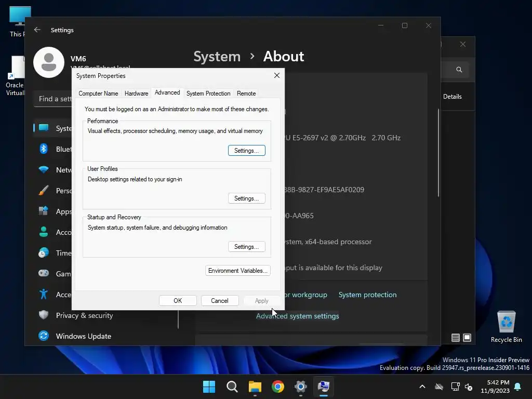Switch to the Computer Name tab

tap(98, 94)
